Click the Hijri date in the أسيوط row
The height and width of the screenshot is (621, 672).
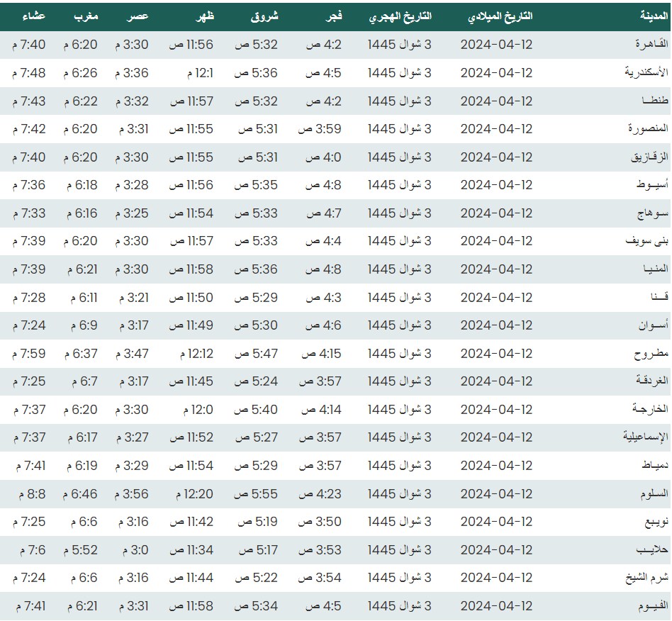click(399, 185)
